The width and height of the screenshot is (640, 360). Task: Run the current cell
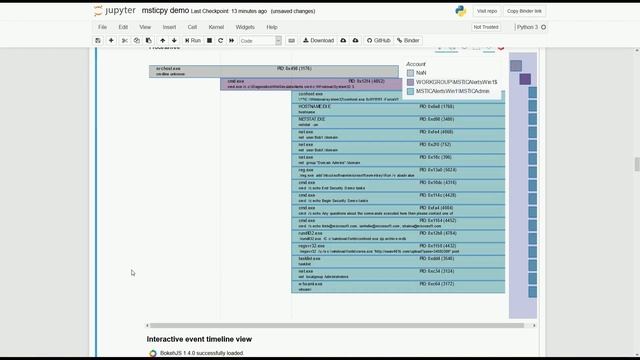pyautogui.click(x=193, y=40)
